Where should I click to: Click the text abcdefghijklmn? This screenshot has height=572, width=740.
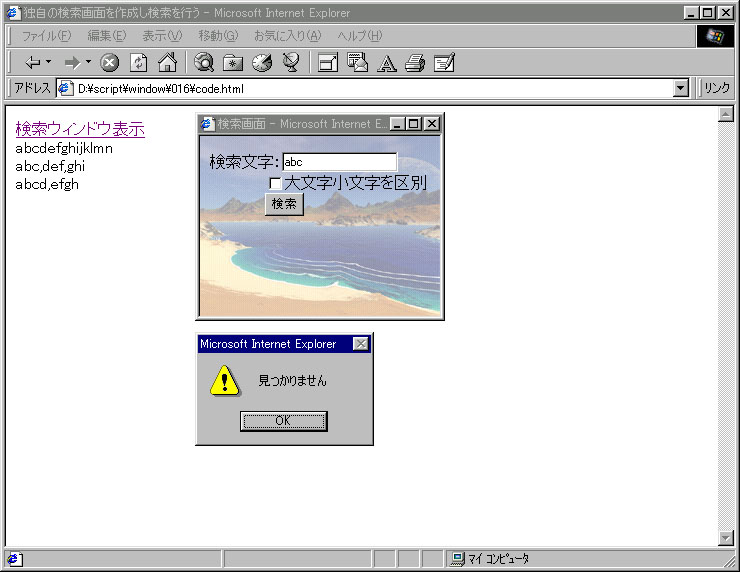click(64, 149)
